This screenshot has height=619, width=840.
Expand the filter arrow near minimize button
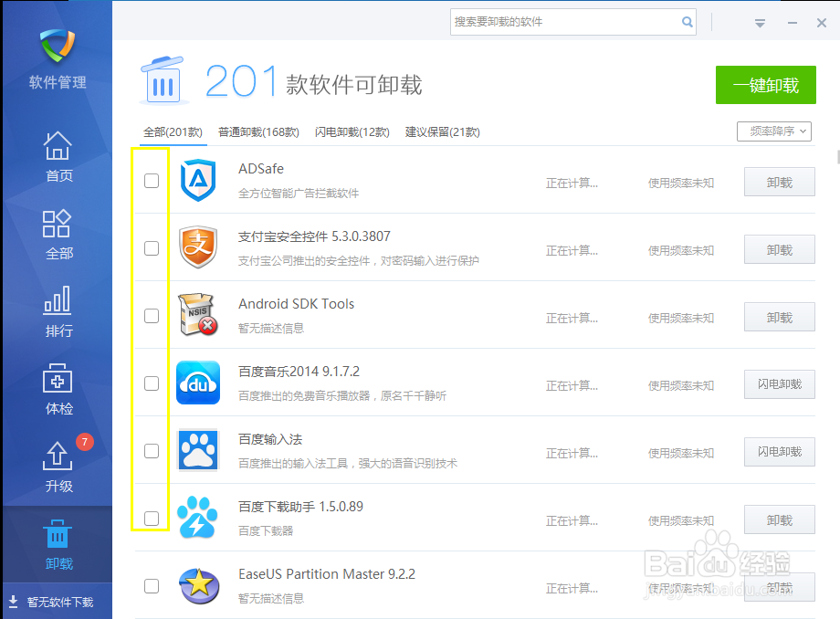[760, 23]
